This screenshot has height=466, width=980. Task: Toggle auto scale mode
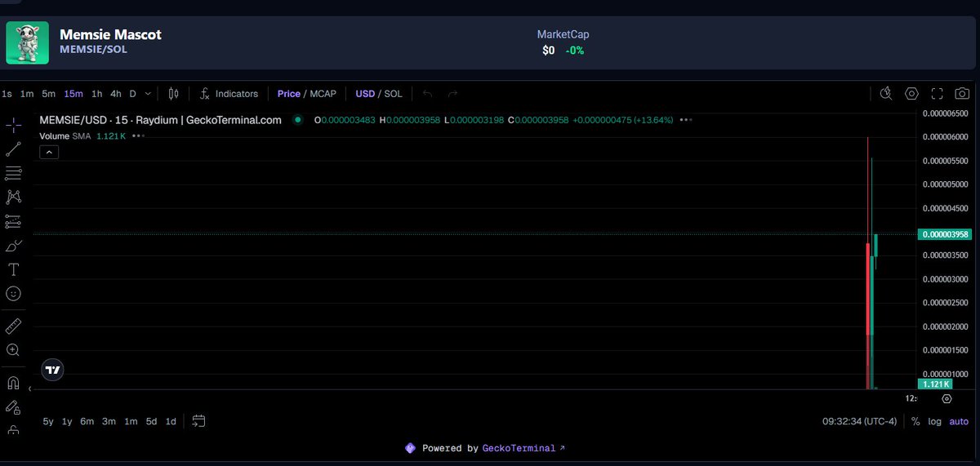coord(959,422)
